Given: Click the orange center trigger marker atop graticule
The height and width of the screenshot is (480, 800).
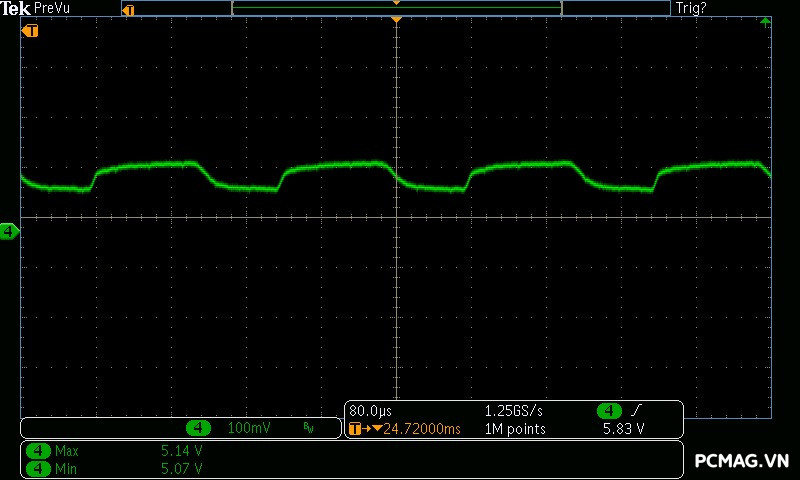Looking at the screenshot, I should click(x=397, y=20).
